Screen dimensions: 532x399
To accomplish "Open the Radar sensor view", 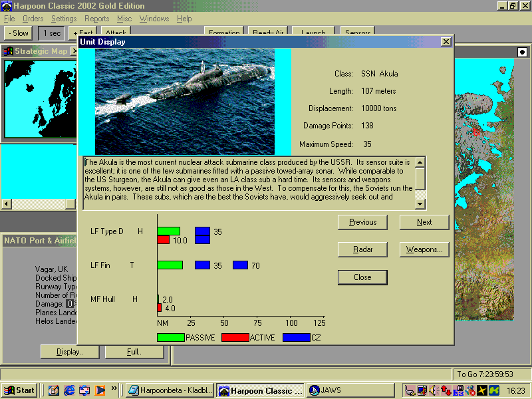I will point(362,249).
